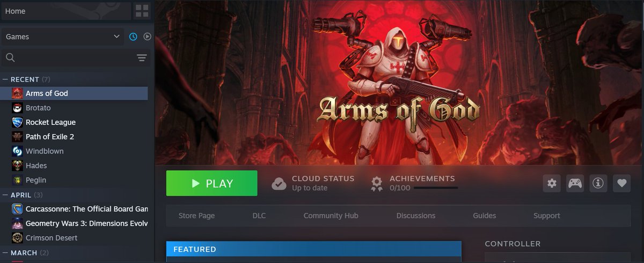Open controller settings gamepad icon
This screenshot has width=644, height=263.
(575, 184)
